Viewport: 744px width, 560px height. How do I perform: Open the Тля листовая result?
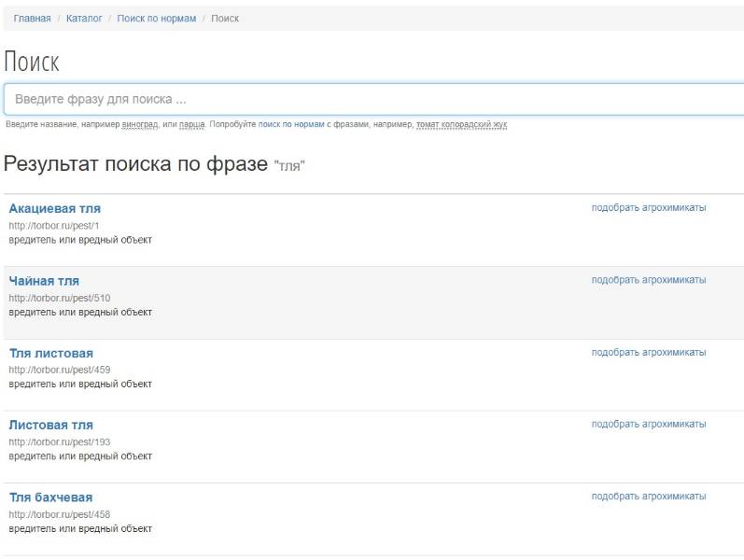coord(51,353)
